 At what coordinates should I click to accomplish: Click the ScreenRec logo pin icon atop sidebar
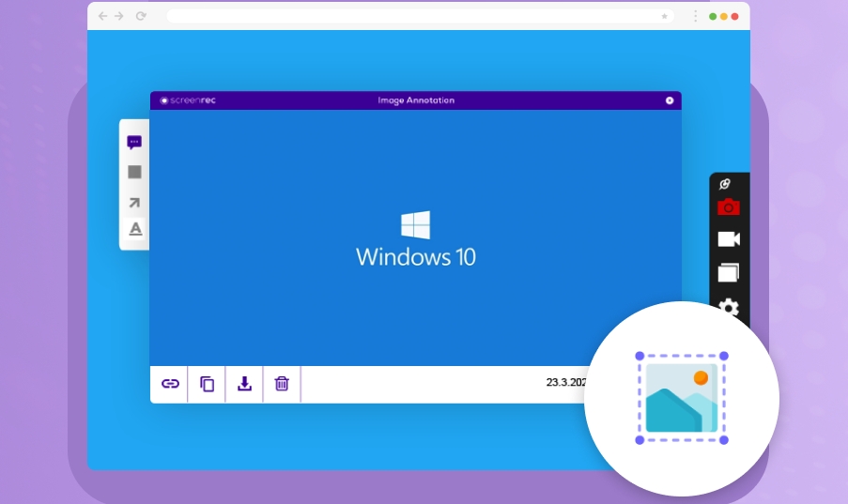[x=724, y=184]
